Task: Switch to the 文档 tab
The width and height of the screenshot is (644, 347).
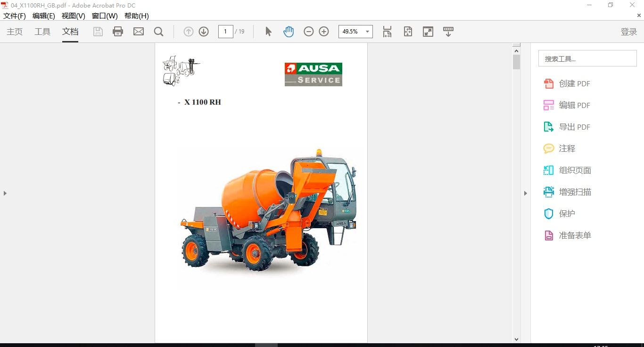Action: point(70,32)
